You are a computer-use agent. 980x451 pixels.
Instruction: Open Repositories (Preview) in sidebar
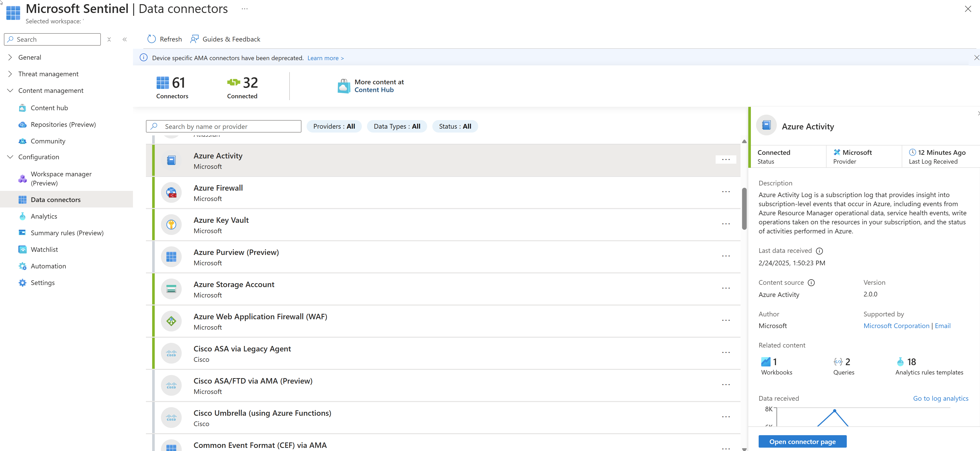click(x=63, y=124)
